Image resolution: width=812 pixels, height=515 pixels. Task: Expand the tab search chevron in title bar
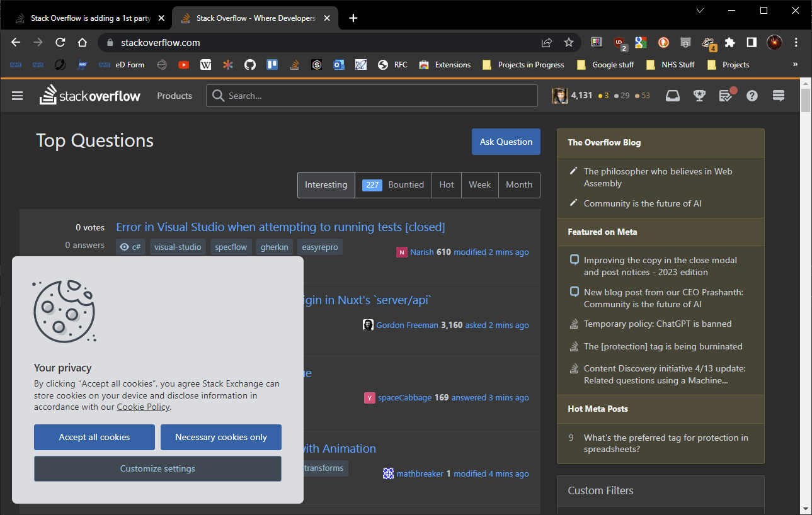[700, 10]
